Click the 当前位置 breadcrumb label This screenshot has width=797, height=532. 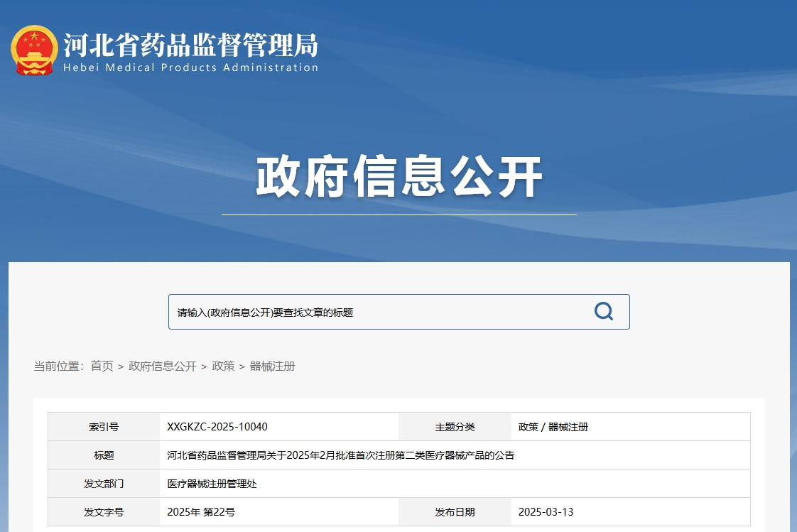click(x=58, y=367)
